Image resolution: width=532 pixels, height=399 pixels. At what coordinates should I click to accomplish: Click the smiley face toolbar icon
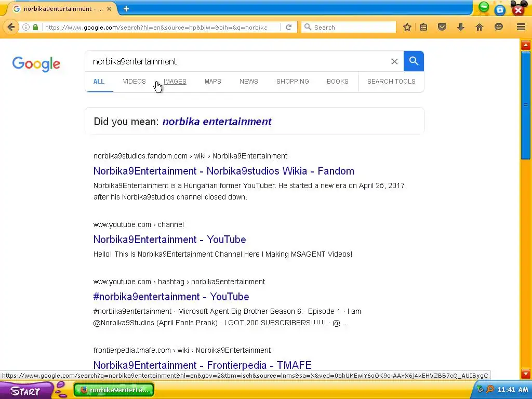(x=498, y=27)
